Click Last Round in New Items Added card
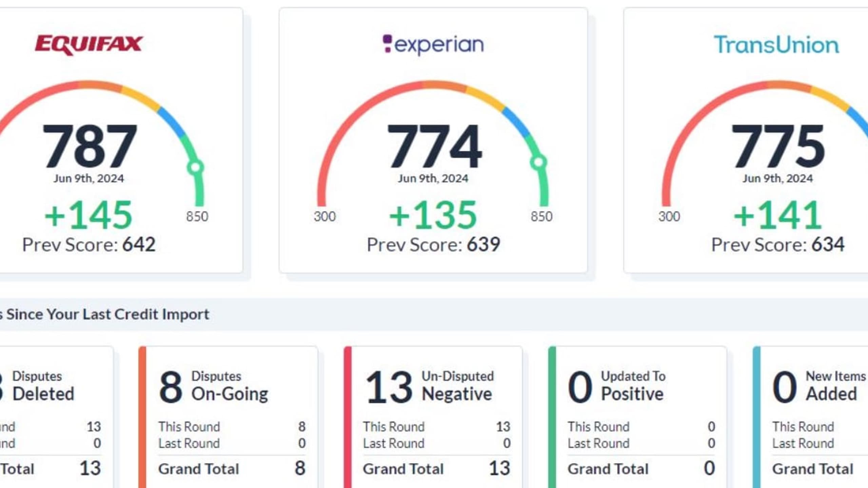The image size is (868, 488). coord(803,443)
